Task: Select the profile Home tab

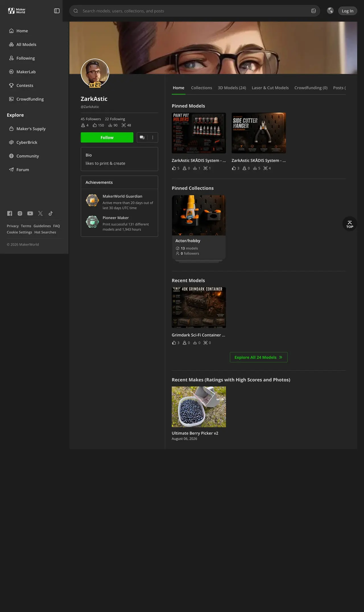Action: coord(179,88)
